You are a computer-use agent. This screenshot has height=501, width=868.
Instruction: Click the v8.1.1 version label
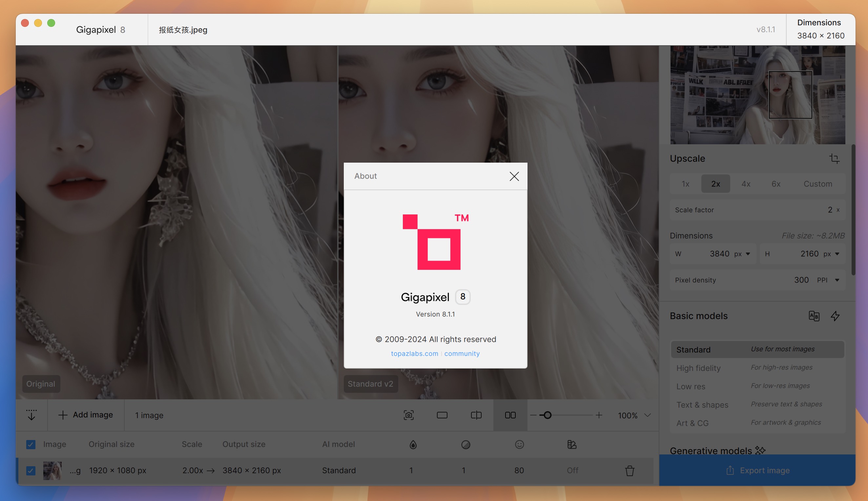point(765,30)
